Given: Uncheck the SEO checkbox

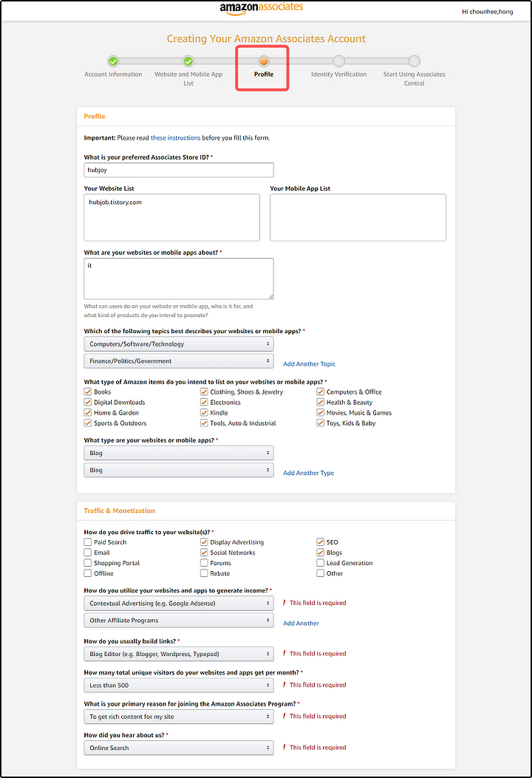Looking at the screenshot, I should coord(321,542).
